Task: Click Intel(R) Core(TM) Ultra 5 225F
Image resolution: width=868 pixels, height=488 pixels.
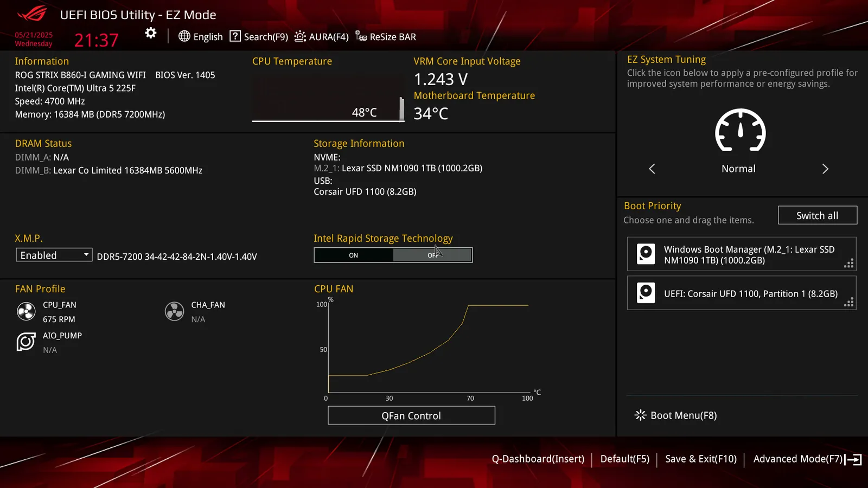Action: pyautogui.click(x=75, y=88)
